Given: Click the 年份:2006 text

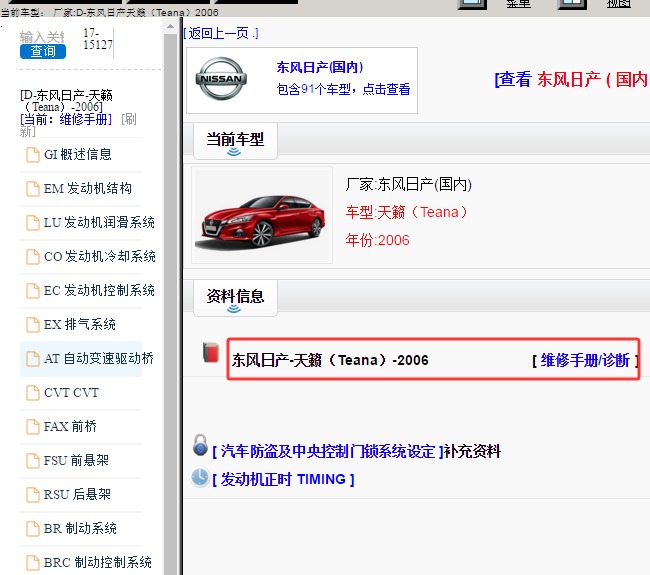Looking at the screenshot, I should click(x=377, y=240).
